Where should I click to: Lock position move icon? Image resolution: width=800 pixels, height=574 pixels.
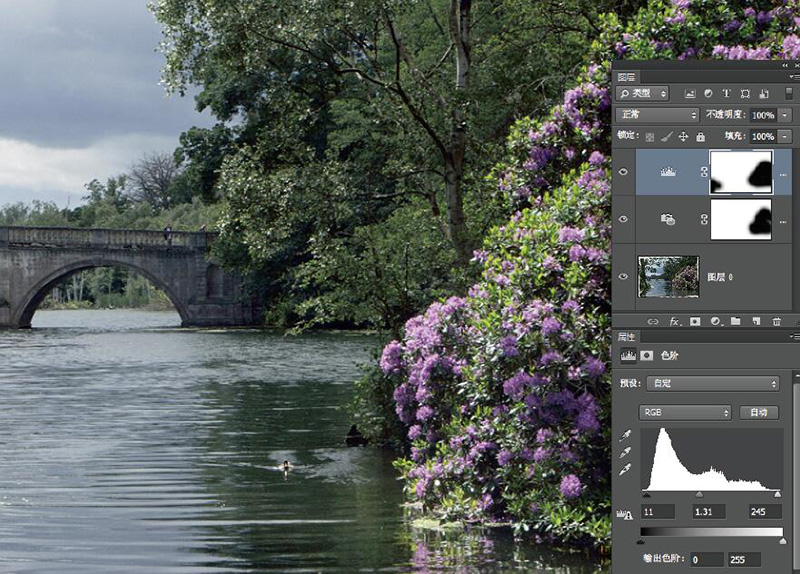[x=683, y=137]
